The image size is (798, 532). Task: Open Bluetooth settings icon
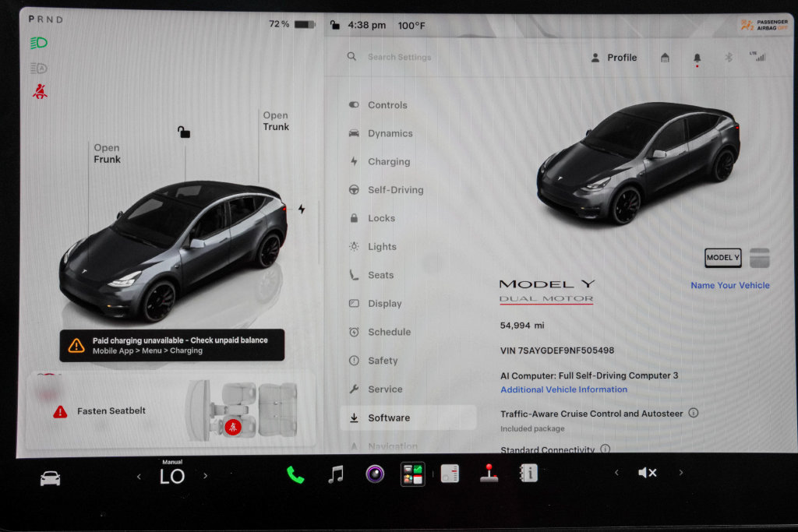pos(729,58)
